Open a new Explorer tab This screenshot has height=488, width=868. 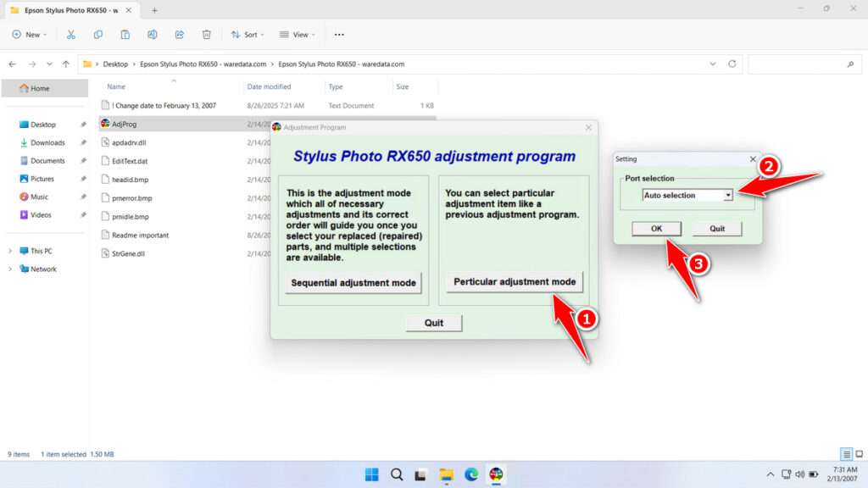point(154,10)
